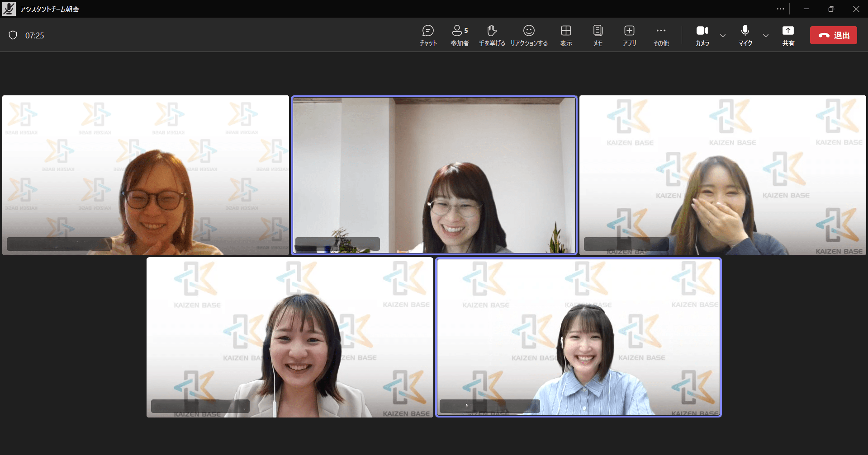Expand camera options dropdown arrow

pyautogui.click(x=723, y=35)
